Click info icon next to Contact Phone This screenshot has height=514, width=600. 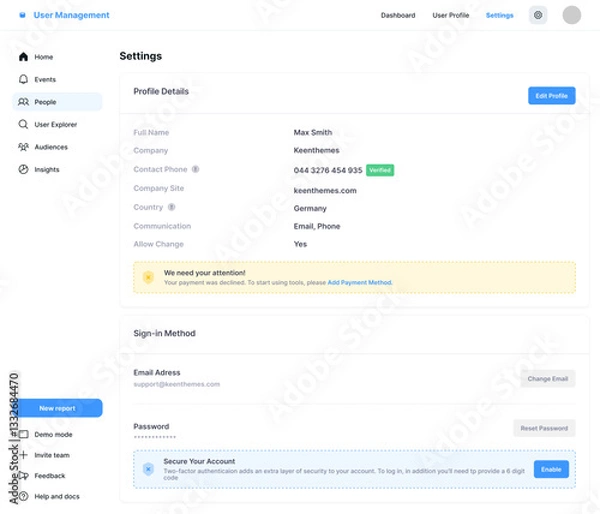click(x=195, y=169)
